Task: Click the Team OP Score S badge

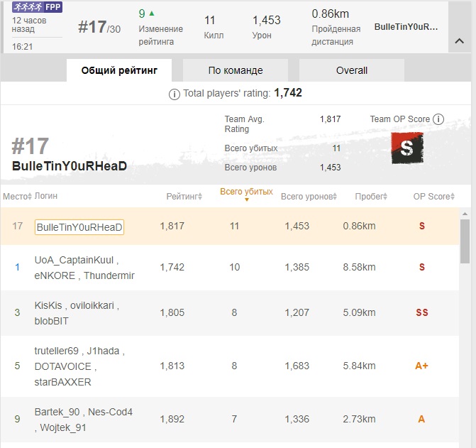Action: (x=407, y=148)
